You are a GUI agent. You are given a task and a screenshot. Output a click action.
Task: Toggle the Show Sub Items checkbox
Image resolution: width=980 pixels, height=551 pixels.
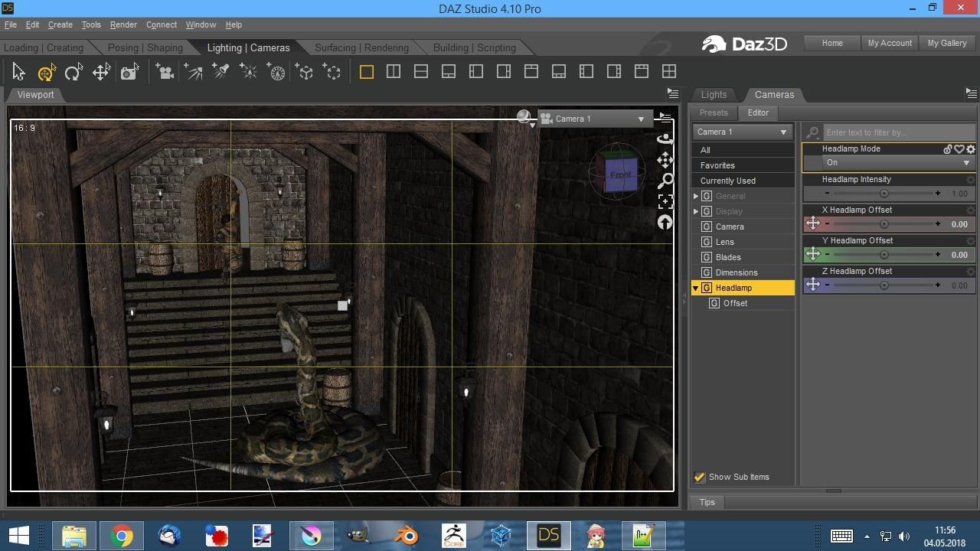[x=699, y=477]
